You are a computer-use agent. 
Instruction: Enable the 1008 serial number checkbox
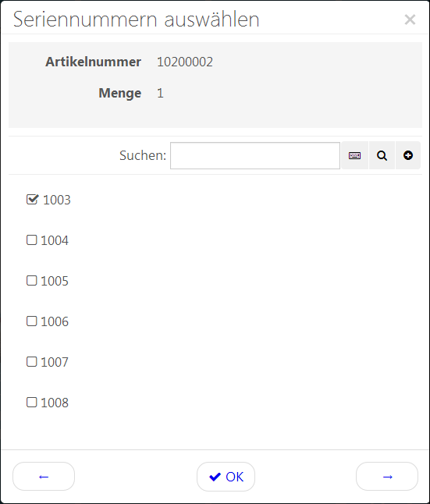[x=31, y=402]
